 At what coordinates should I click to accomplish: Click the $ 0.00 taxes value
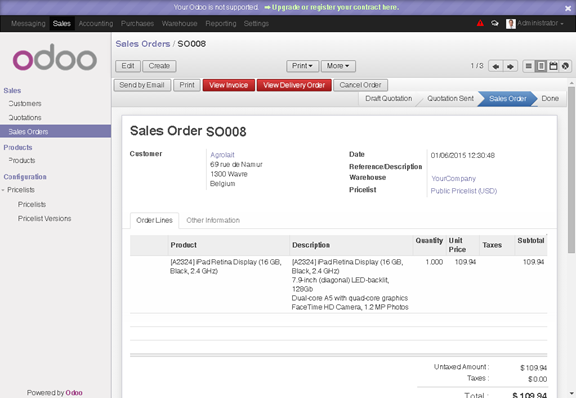point(537,379)
